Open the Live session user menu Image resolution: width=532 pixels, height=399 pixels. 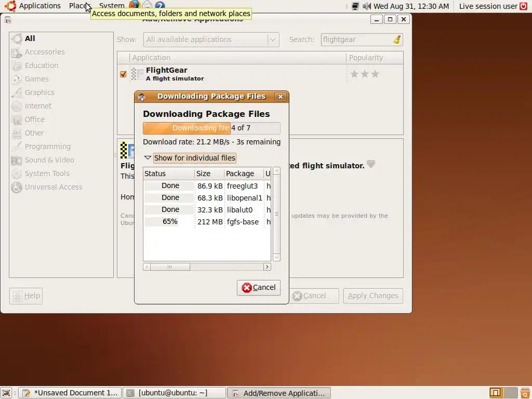(x=488, y=6)
